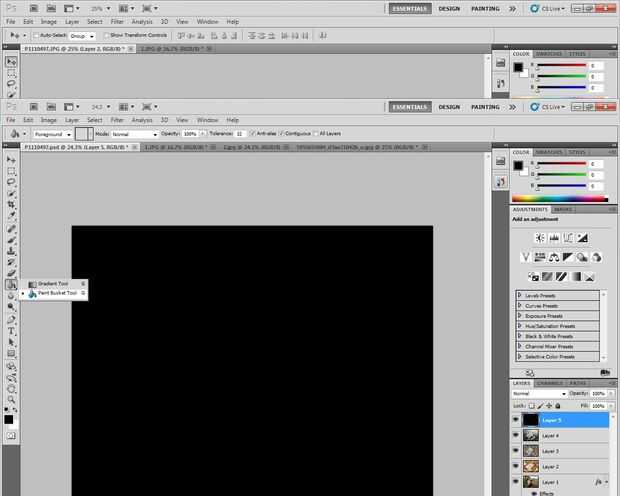Pick the Spot Healing Brush tool
Image resolution: width=620 pixels, height=496 pixels.
pyautogui.click(x=11, y=228)
